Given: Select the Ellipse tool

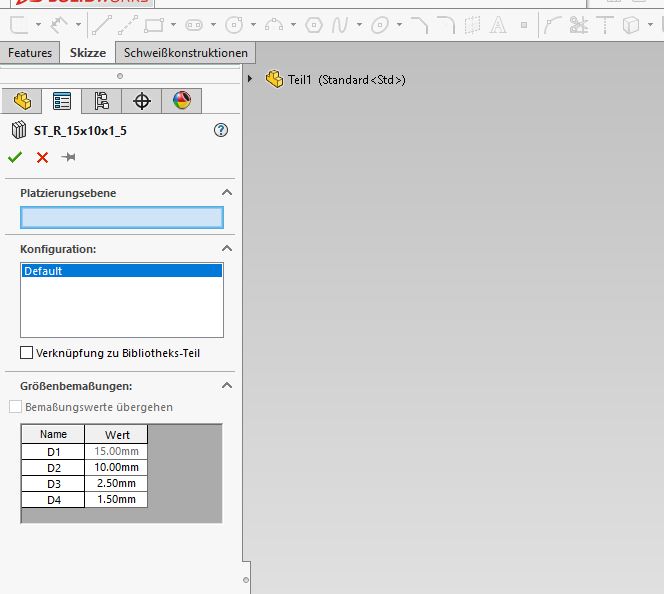Looking at the screenshot, I should [380, 25].
